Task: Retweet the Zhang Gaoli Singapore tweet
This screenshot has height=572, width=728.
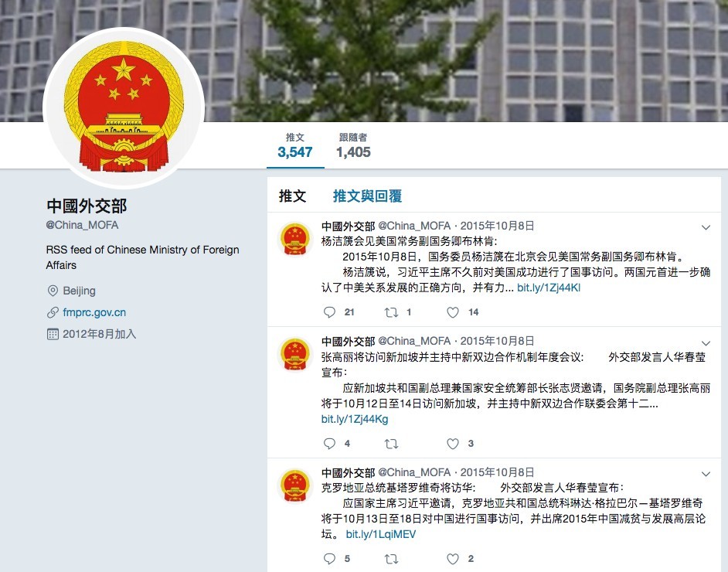Action: point(391,444)
